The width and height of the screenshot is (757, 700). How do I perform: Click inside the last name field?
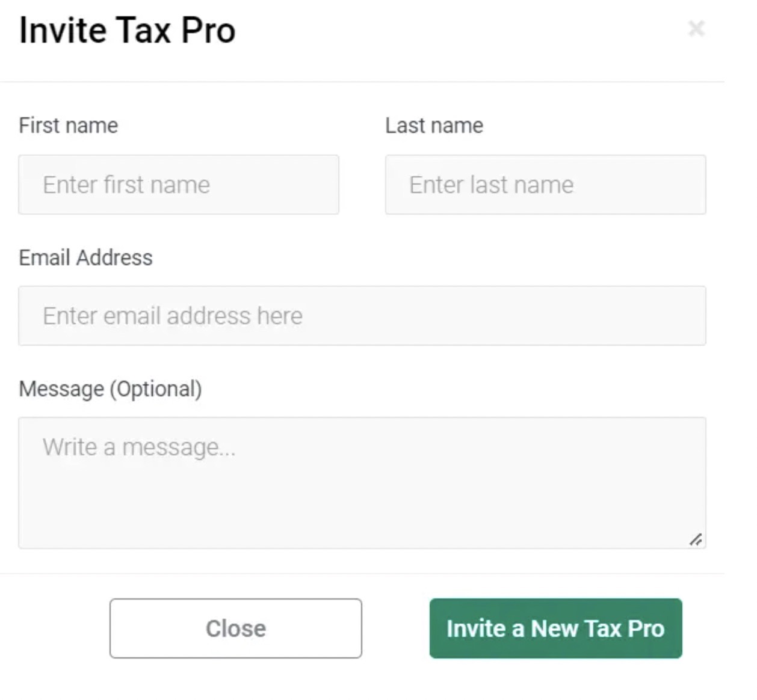545,185
